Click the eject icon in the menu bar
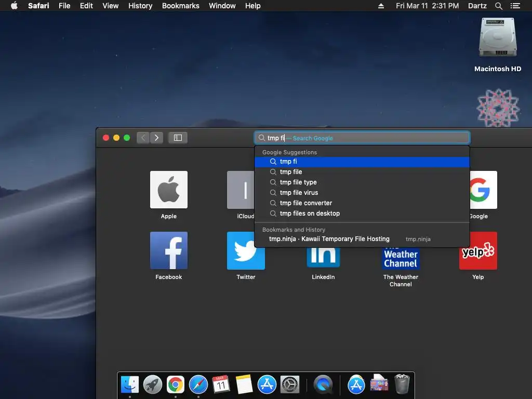The height and width of the screenshot is (399, 532). (x=381, y=6)
